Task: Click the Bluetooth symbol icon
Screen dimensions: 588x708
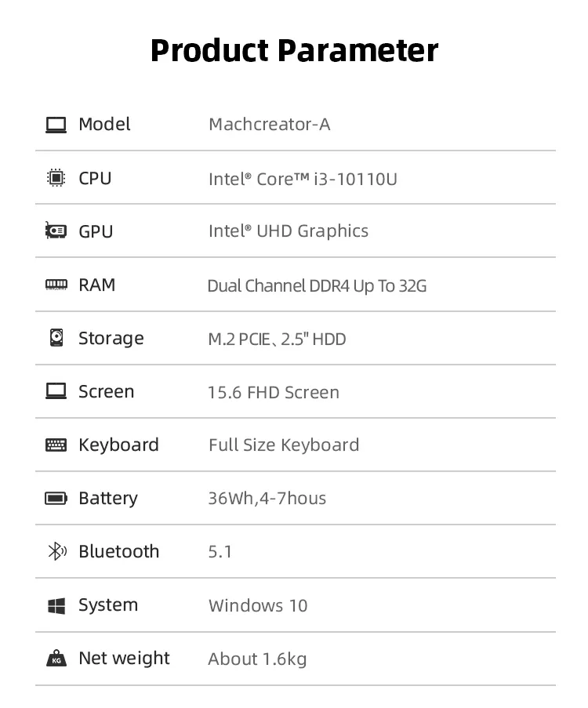Action: (56, 551)
